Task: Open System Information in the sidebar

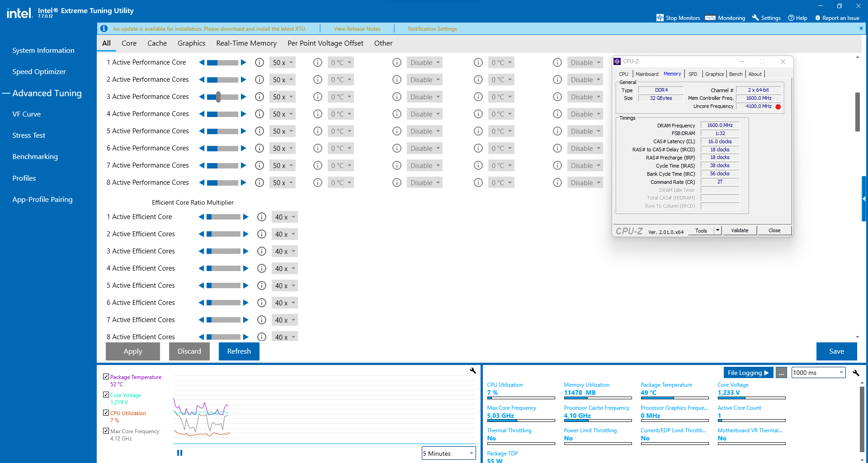Action: (x=43, y=51)
